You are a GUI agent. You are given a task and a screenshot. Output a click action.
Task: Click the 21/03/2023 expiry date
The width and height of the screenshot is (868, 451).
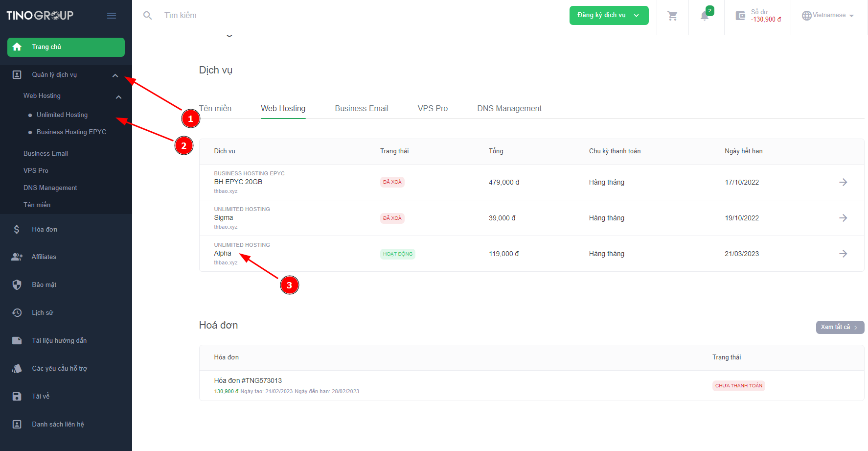[742, 254]
